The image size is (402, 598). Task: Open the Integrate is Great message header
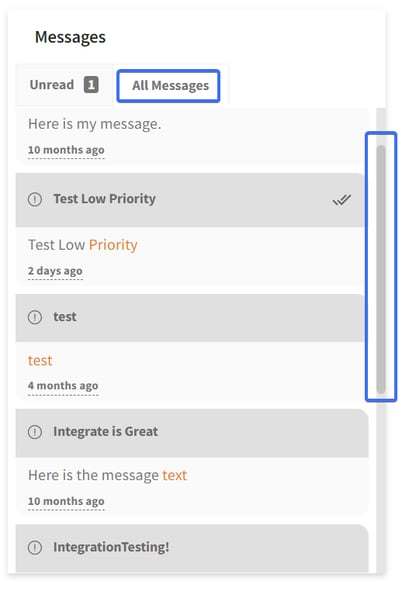(x=192, y=433)
